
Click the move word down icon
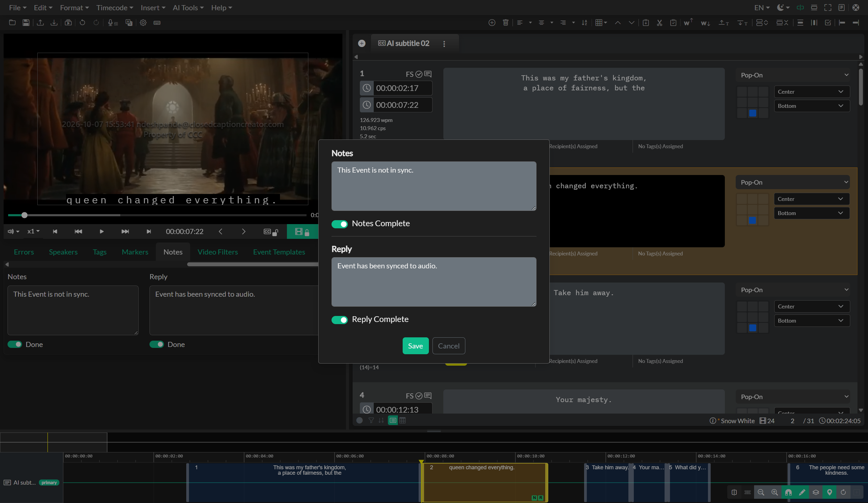(706, 23)
